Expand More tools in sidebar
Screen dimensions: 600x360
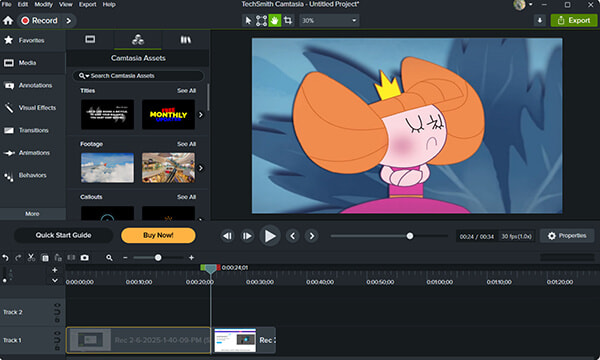(33, 213)
